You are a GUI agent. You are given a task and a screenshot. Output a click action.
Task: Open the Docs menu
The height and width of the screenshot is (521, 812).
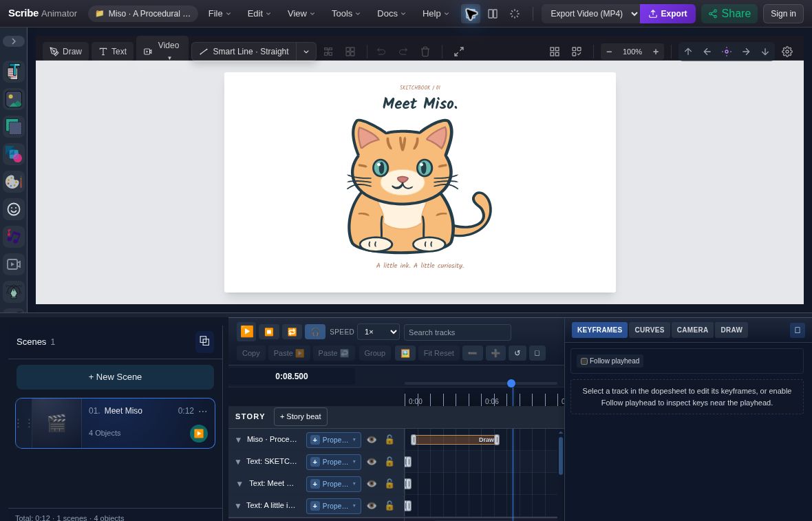[391, 14]
